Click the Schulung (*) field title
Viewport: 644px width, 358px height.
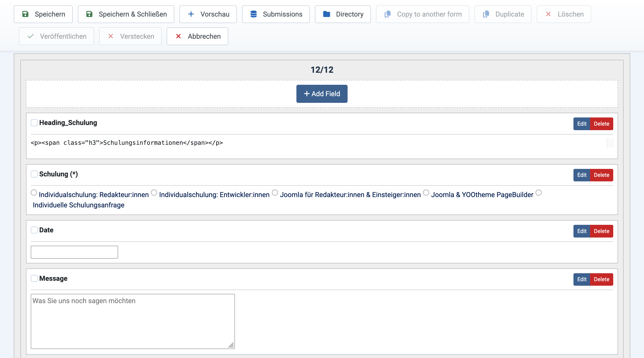coord(59,174)
